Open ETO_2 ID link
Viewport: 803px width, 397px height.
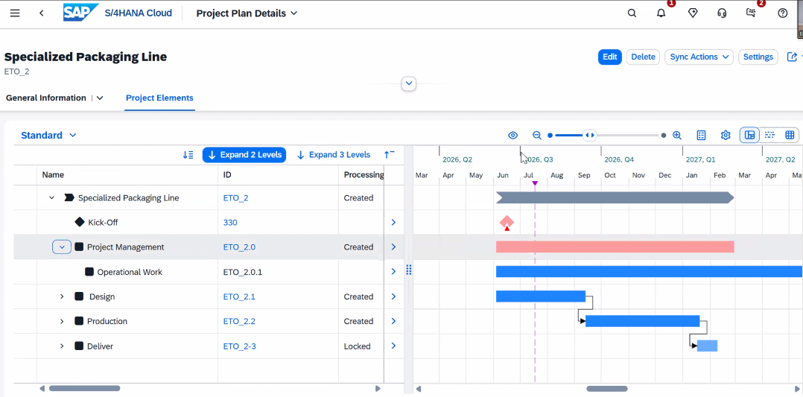coord(236,198)
